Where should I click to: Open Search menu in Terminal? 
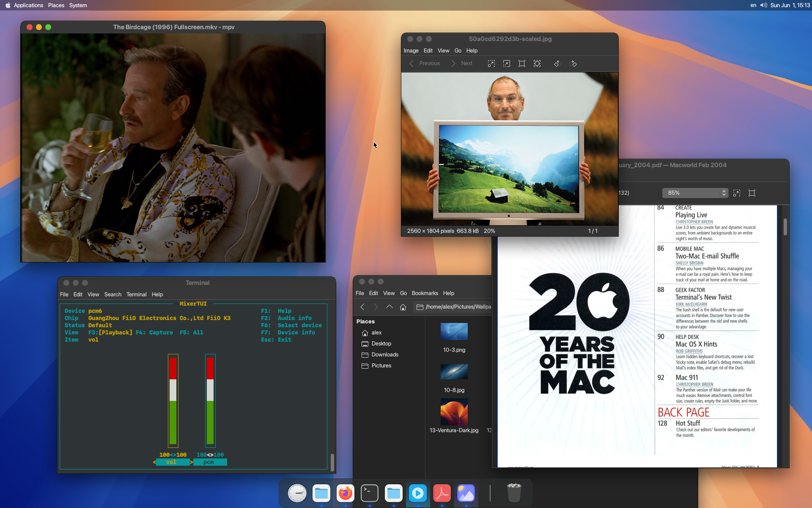[x=112, y=294]
